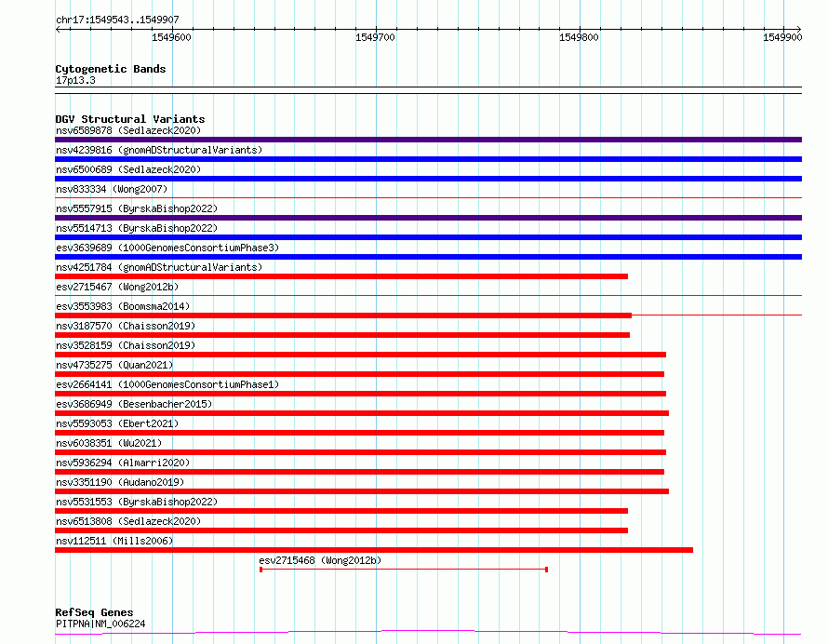Click ruler position 1549700
This screenshot has height=644, width=828.
376,37
